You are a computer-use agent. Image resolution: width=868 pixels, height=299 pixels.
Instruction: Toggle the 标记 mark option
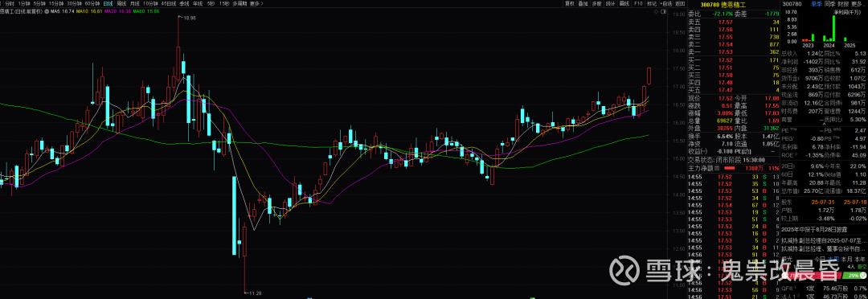tap(652, 3)
